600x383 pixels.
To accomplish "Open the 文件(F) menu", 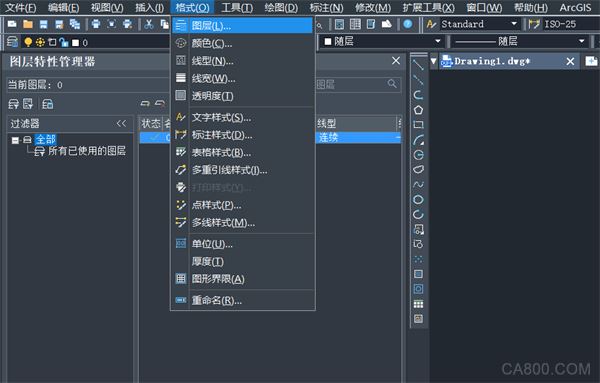I will (x=20, y=8).
